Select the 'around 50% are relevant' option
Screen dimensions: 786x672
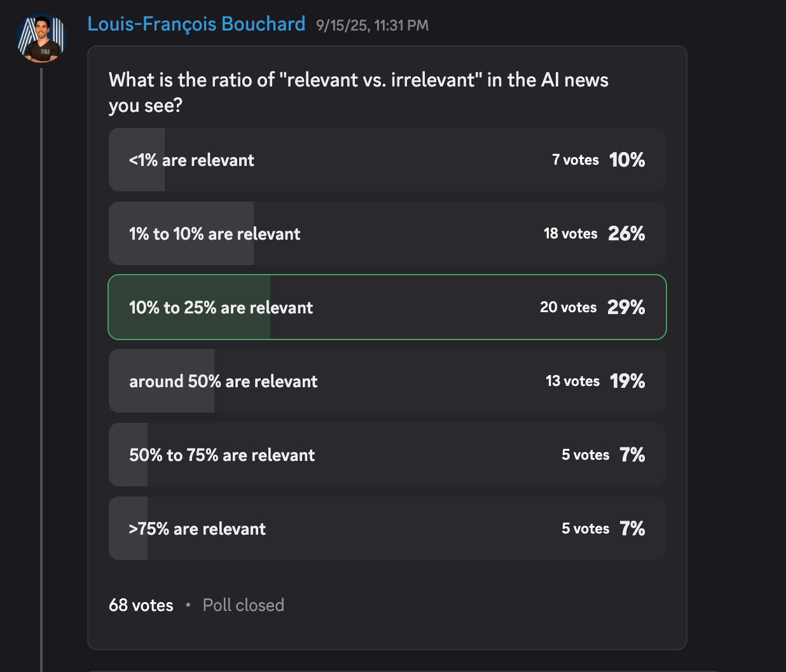[387, 381]
